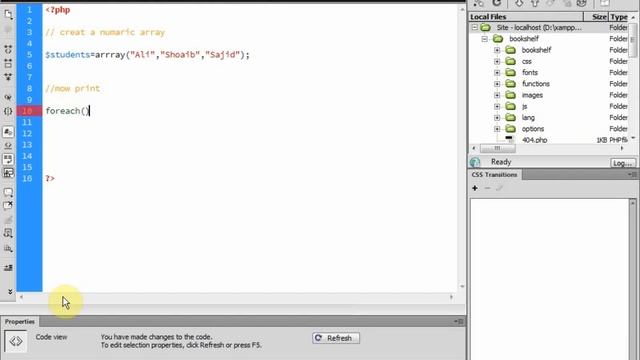The width and height of the screenshot is (640, 360).
Task: Click the Indent Code icon
Action: coord(8,268)
